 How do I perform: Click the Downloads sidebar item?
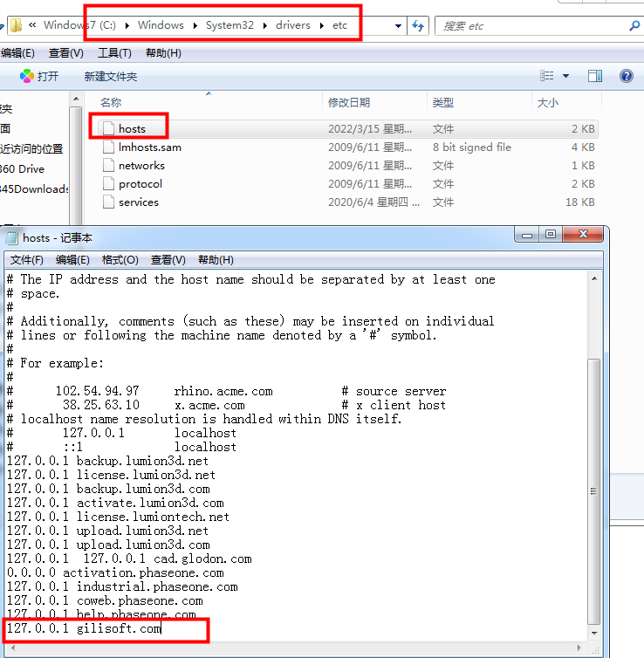(x=34, y=189)
